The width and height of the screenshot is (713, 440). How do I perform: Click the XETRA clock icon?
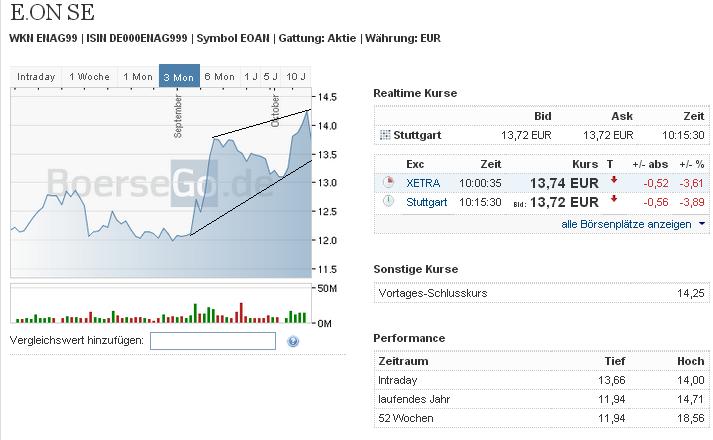click(x=388, y=183)
